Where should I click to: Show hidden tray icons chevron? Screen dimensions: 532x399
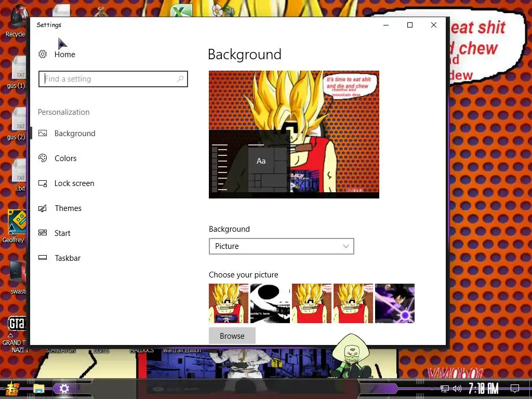[x=432, y=389]
